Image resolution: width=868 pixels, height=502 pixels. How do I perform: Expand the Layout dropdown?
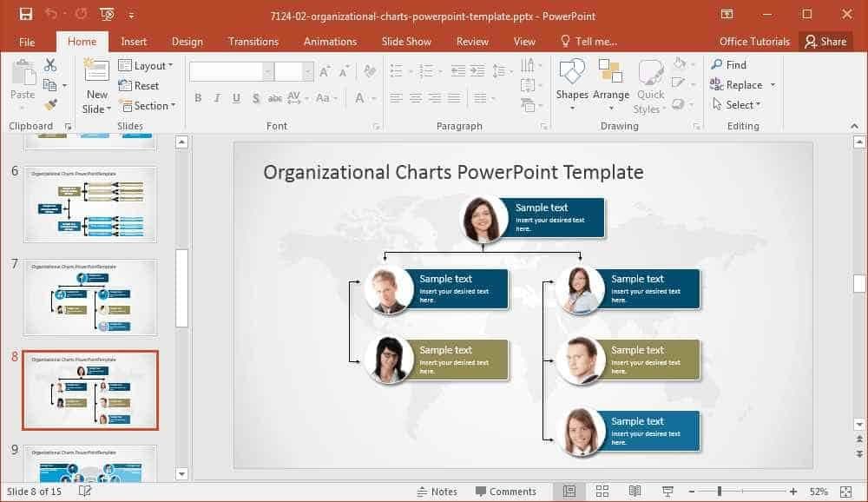coord(146,65)
